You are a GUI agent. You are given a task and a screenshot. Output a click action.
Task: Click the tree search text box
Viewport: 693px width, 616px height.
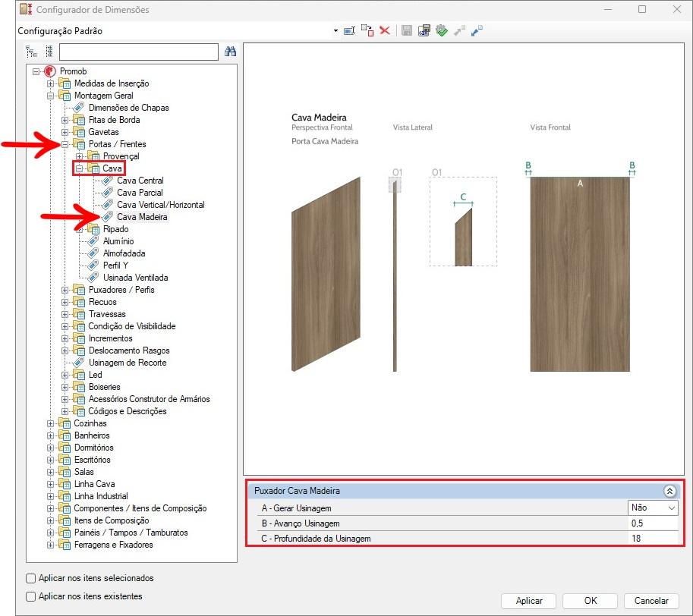tap(139, 52)
